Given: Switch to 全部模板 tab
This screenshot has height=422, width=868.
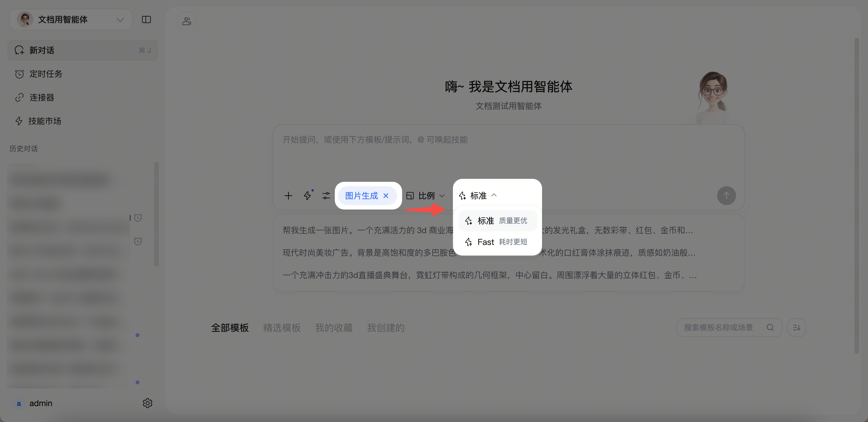Looking at the screenshot, I should [x=230, y=328].
